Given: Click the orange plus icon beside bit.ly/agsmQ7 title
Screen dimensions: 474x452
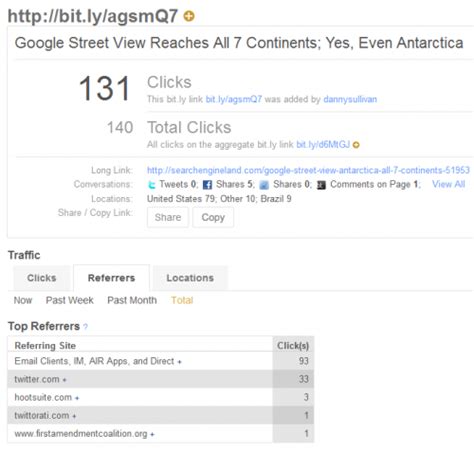Looking at the screenshot, I should click(x=189, y=16).
